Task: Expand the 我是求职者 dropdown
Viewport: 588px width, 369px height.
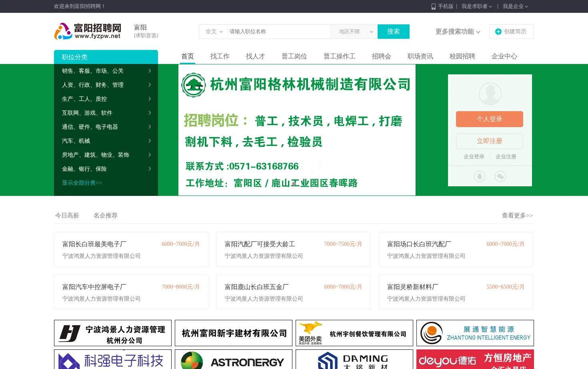Action: pyautogui.click(x=477, y=6)
